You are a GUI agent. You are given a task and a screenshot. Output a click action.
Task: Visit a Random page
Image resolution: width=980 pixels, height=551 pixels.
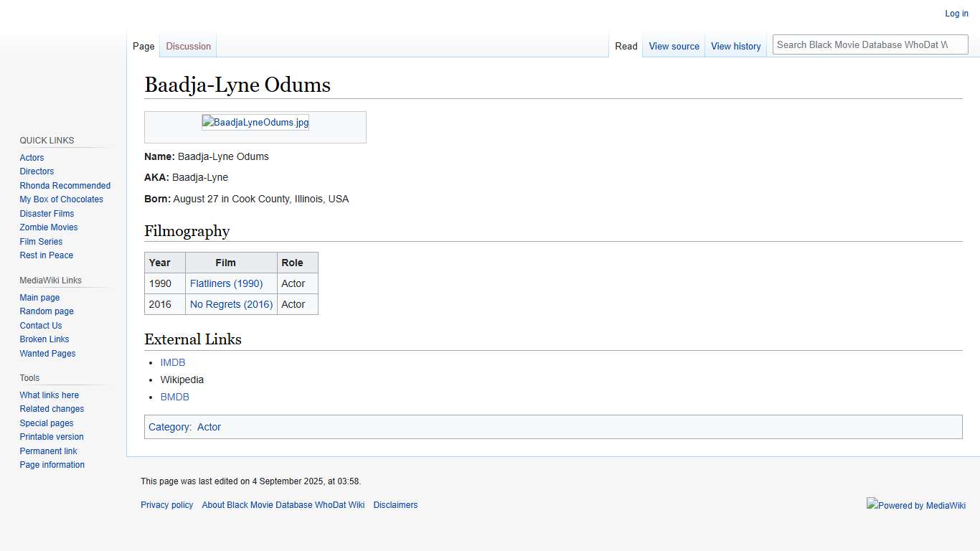pos(46,311)
